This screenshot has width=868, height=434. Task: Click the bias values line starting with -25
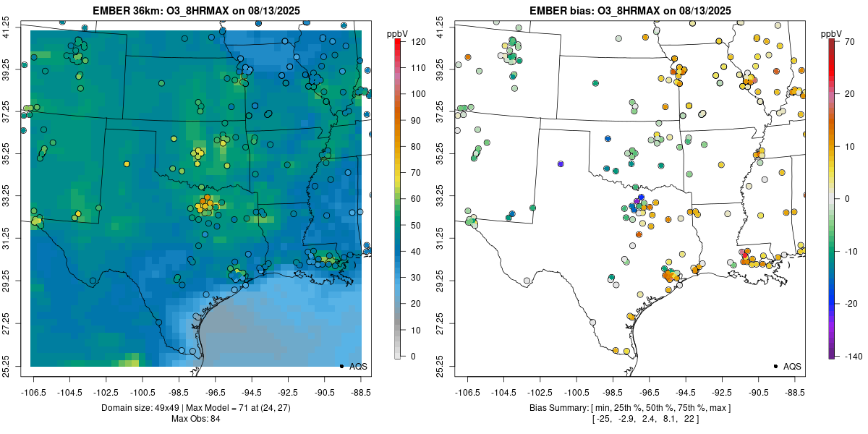[630, 418]
